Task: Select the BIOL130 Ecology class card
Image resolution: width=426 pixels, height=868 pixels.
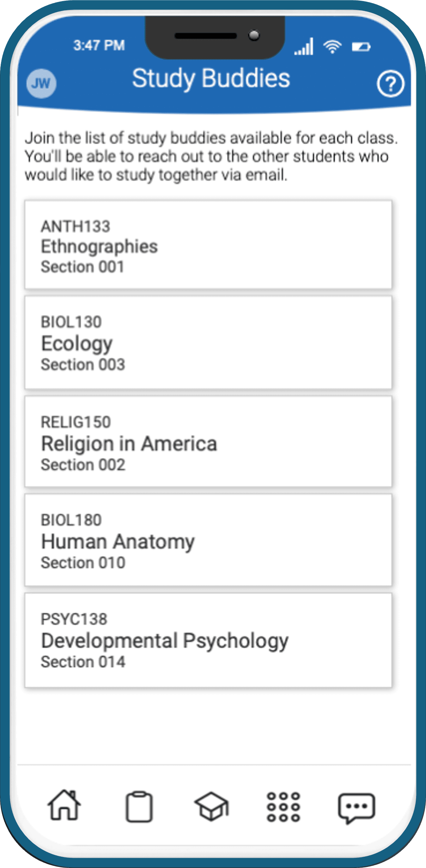Action: coord(208,343)
